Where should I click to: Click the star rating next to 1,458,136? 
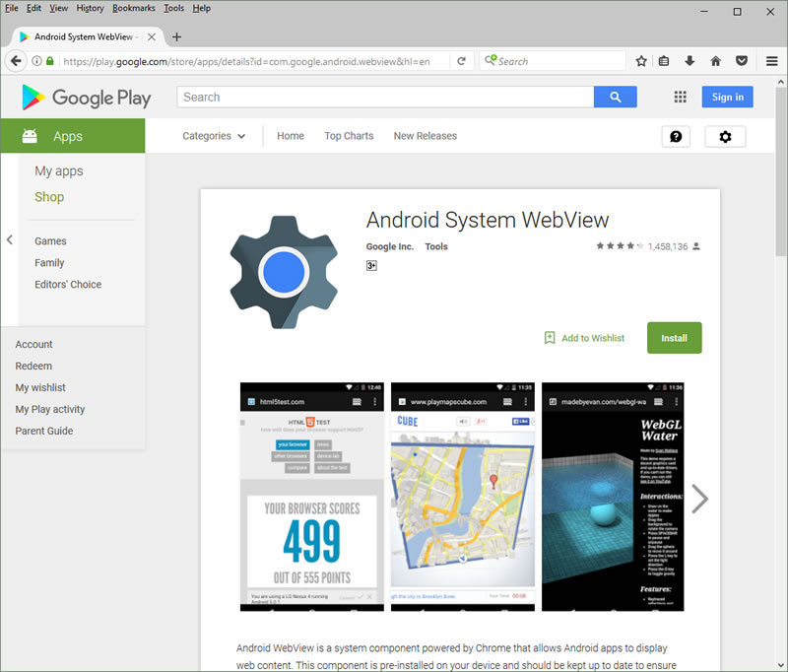click(x=620, y=246)
